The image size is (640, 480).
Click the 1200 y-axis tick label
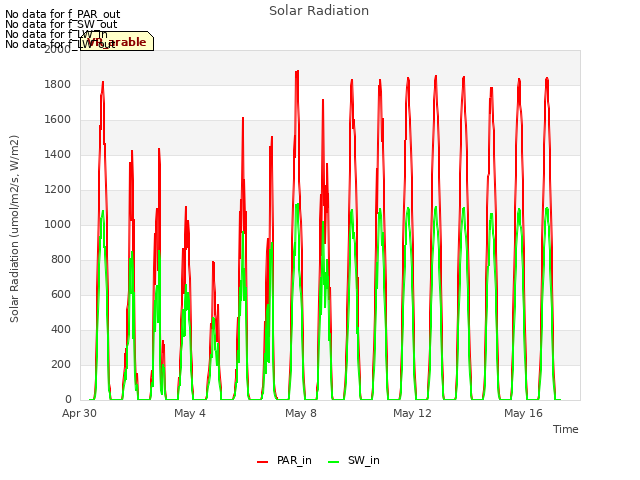point(58,189)
